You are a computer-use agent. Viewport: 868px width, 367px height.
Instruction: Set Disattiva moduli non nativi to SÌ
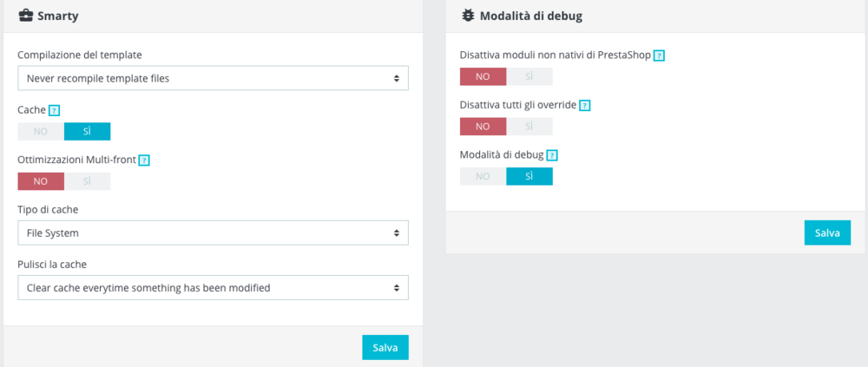coord(529,77)
